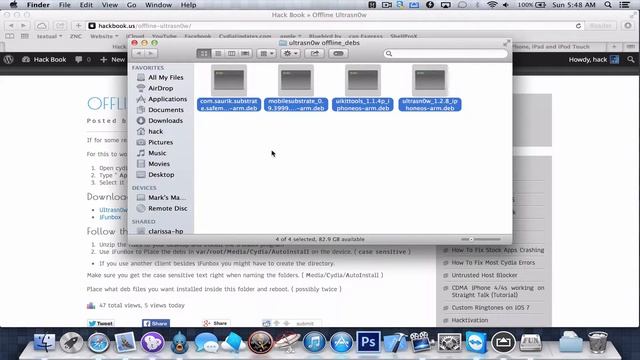Switch Finder to list view
The image size is (640, 360).
pyautogui.click(x=218, y=53)
